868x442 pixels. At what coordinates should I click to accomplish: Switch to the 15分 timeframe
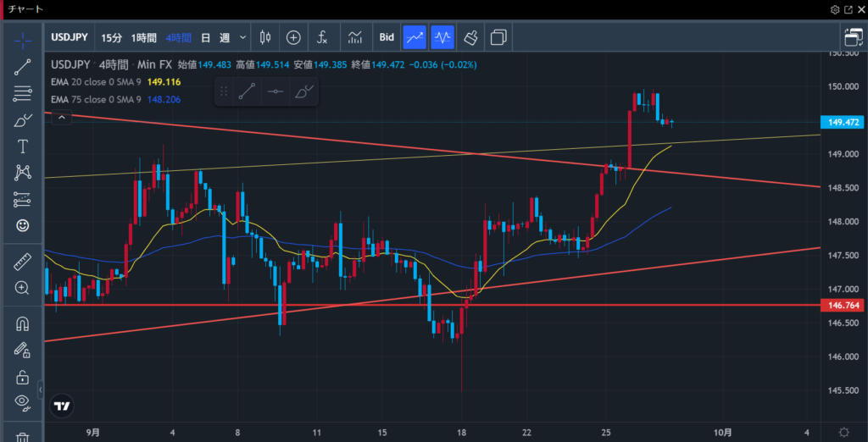111,37
